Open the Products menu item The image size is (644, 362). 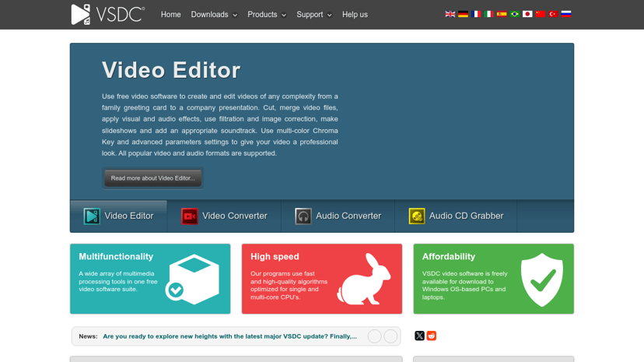(x=262, y=14)
